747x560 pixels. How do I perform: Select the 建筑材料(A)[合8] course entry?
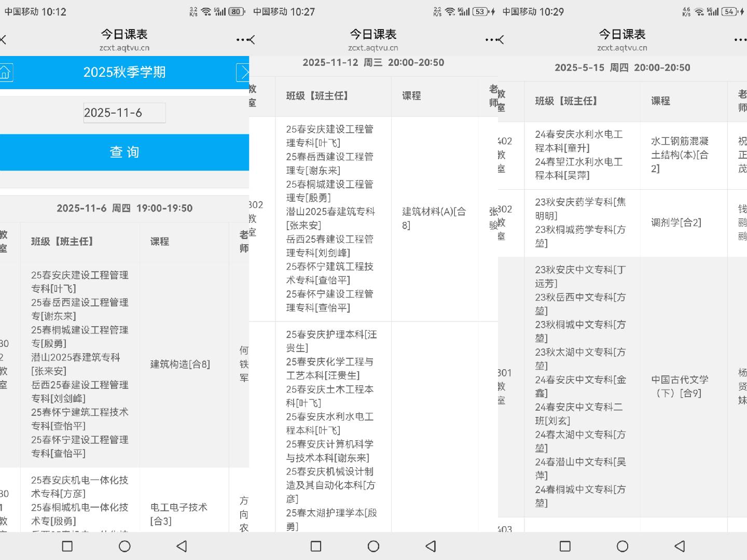click(434, 218)
